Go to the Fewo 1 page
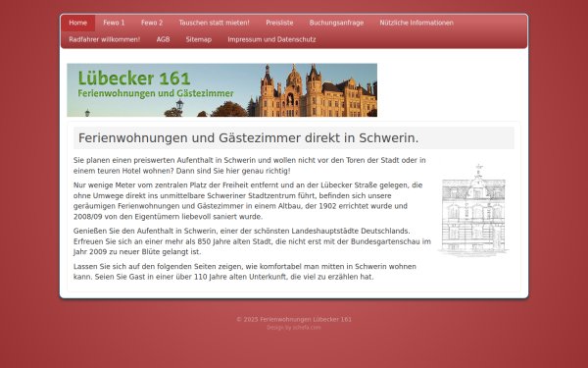This screenshot has height=368, width=588. point(114,23)
